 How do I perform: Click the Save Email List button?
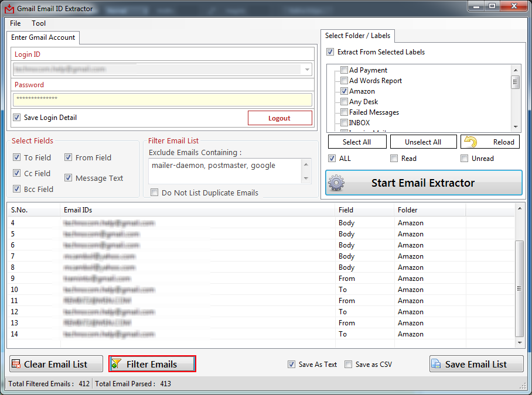(476, 364)
